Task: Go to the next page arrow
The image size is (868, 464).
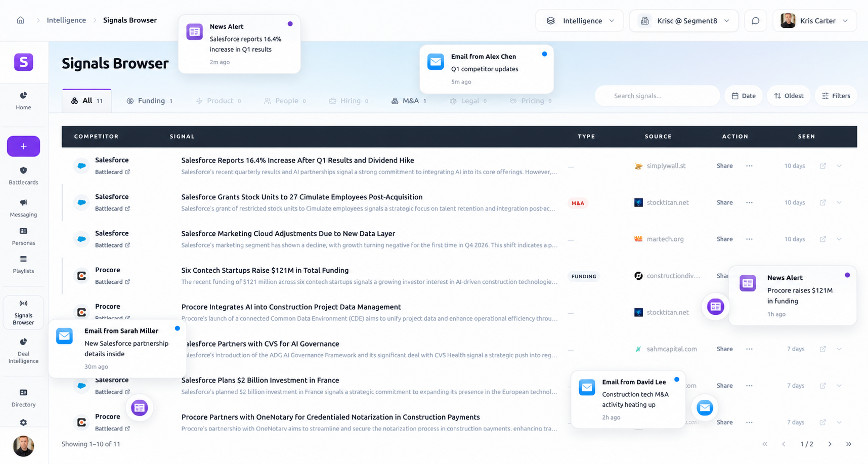Action: click(830, 444)
